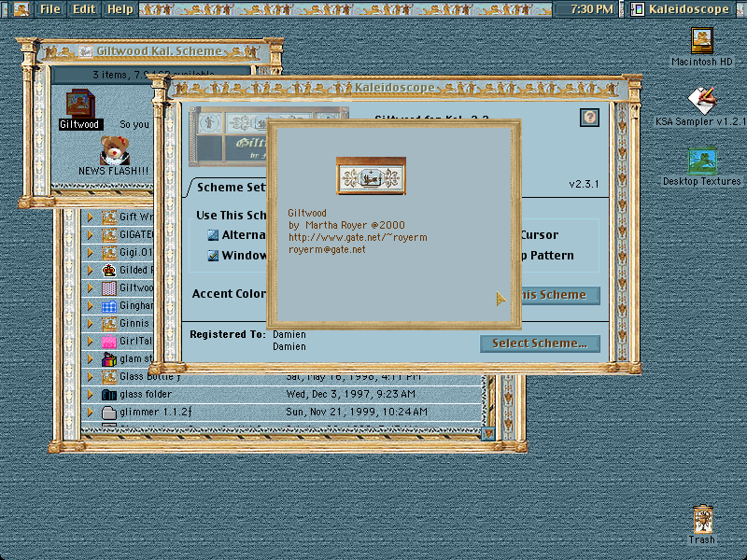This screenshot has width=747, height=560.
Task: Click the "Wed, Dec 3, 1997, 9:23 AM" date
Action: [351, 394]
